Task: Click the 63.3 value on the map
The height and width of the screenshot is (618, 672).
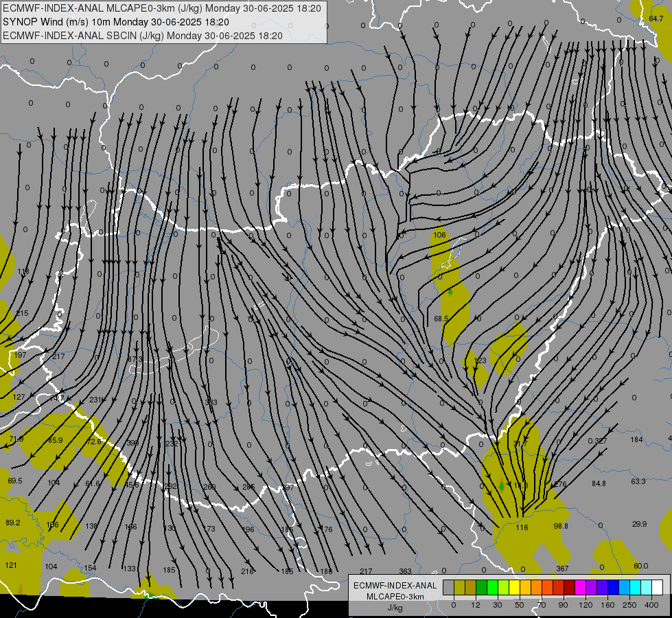Action: click(x=638, y=481)
